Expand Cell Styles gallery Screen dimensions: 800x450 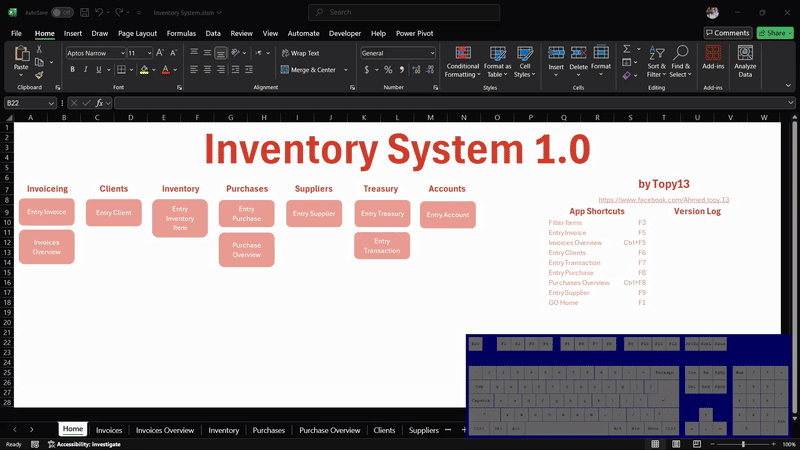click(524, 61)
